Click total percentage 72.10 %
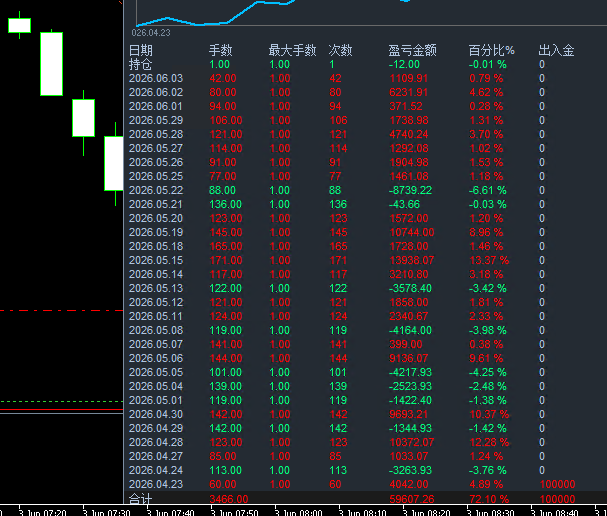This screenshot has height=516, width=607. click(489, 499)
